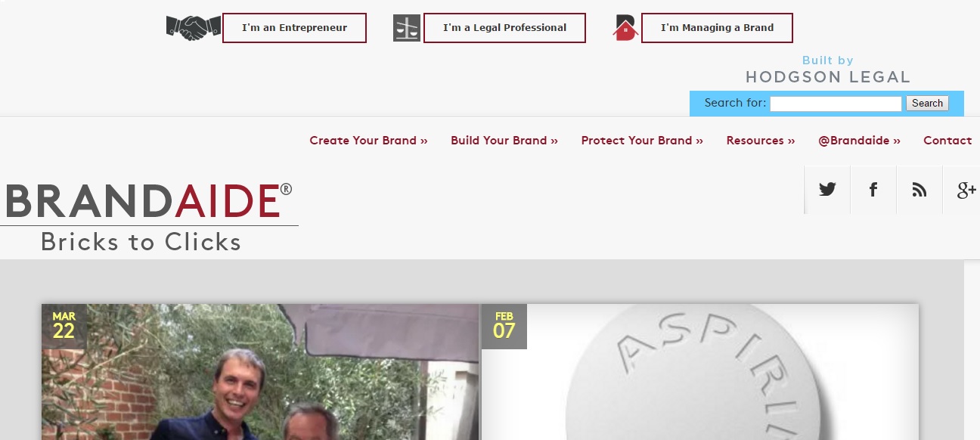Click the Brandaide Bricks to Clicks logo

point(149,216)
